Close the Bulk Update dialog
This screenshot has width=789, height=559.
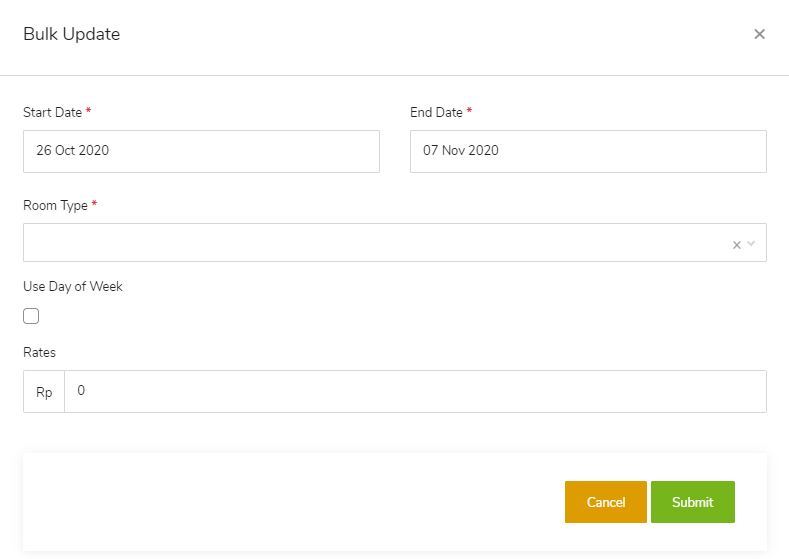pyautogui.click(x=759, y=34)
